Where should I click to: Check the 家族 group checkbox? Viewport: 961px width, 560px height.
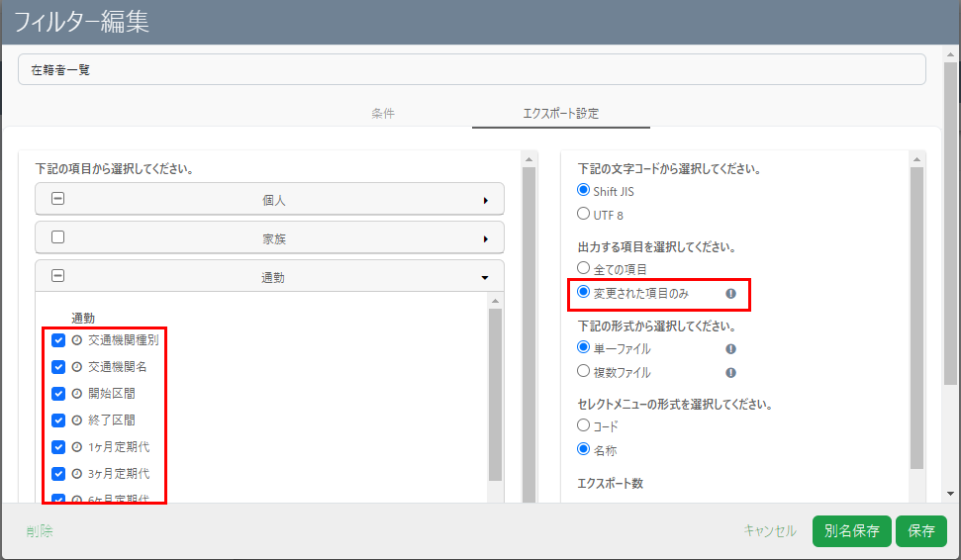[58, 238]
